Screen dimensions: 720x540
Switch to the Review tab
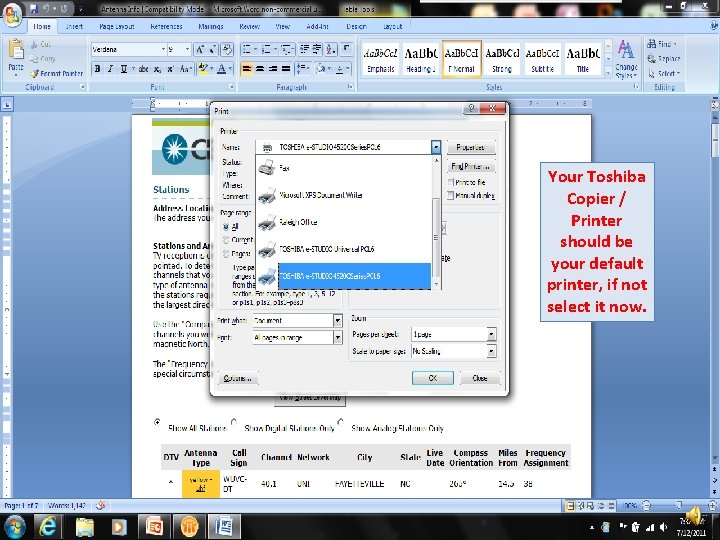point(249,26)
